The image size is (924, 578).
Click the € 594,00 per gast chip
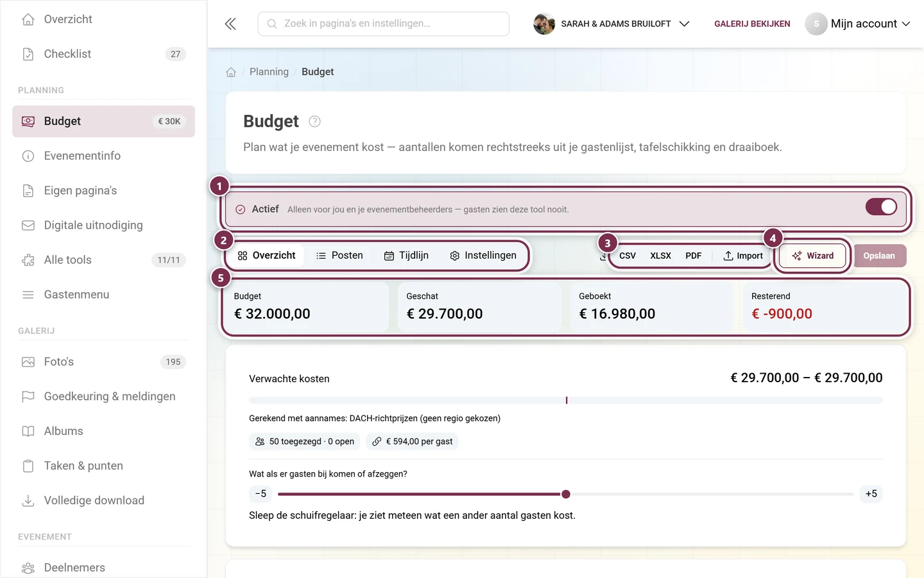click(413, 441)
